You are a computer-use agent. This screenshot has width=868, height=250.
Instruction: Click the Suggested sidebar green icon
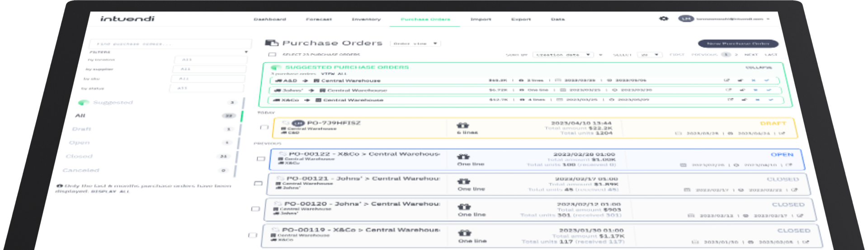(84, 102)
